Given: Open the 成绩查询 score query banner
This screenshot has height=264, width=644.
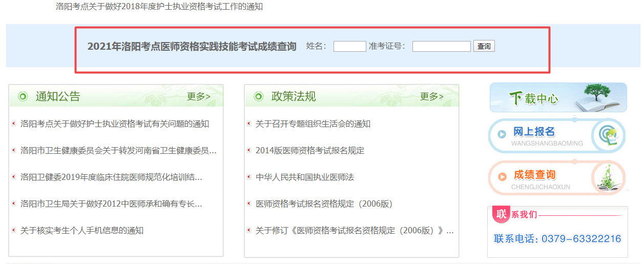Looking at the screenshot, I should (557, 178).
